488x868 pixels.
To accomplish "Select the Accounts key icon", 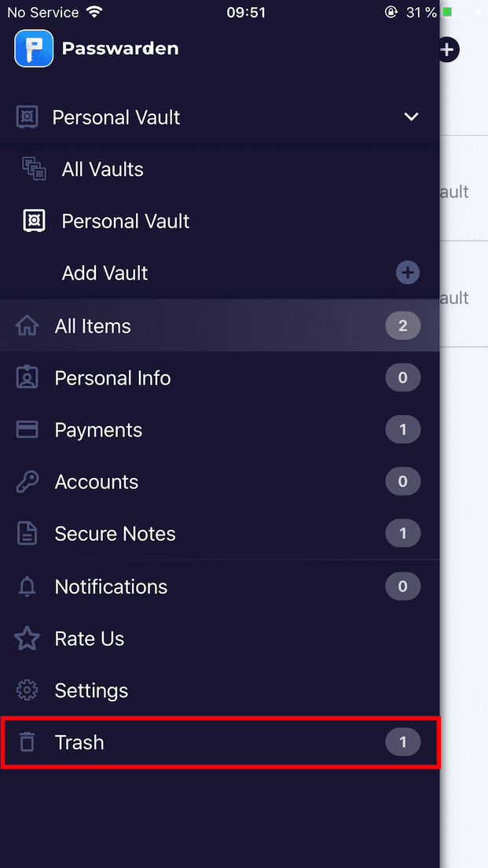I will click(x=28, y=482).
